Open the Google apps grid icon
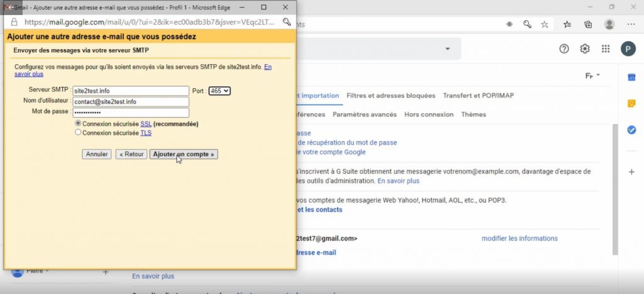 click(x=606, y=49)
